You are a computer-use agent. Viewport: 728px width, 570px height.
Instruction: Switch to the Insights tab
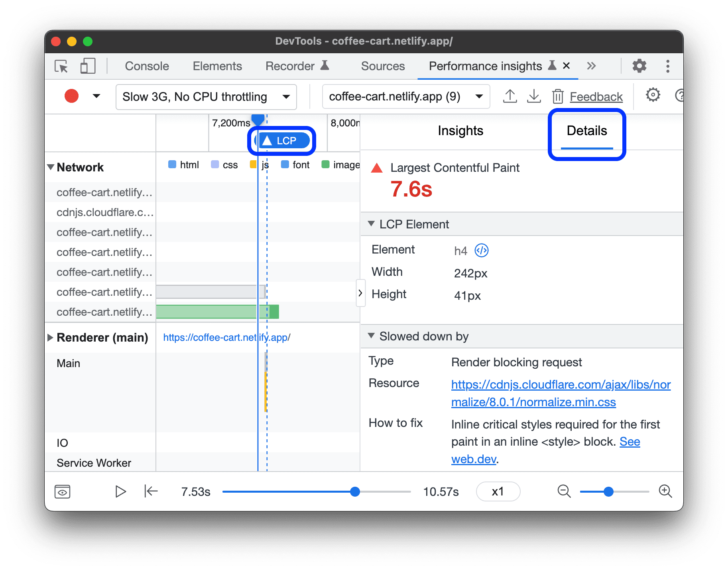[460, 131]
